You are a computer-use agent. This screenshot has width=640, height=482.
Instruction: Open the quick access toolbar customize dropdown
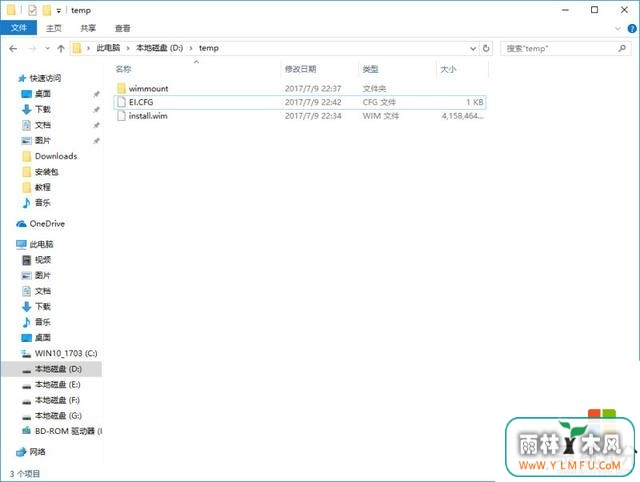click(59, 11)
